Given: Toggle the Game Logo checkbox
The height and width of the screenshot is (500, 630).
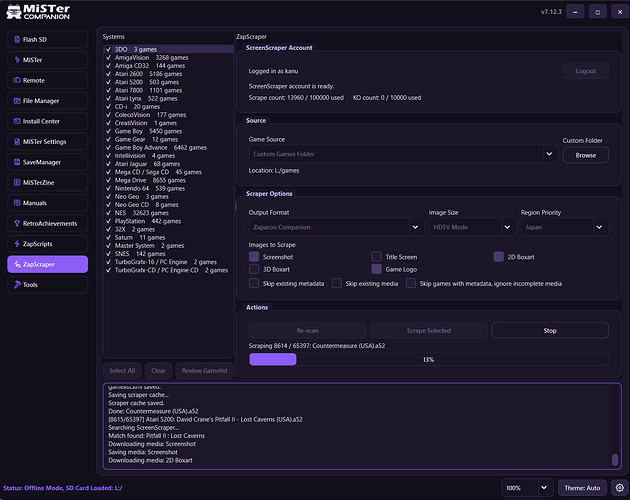Looking at the screenshot, I should coord(376,269).
